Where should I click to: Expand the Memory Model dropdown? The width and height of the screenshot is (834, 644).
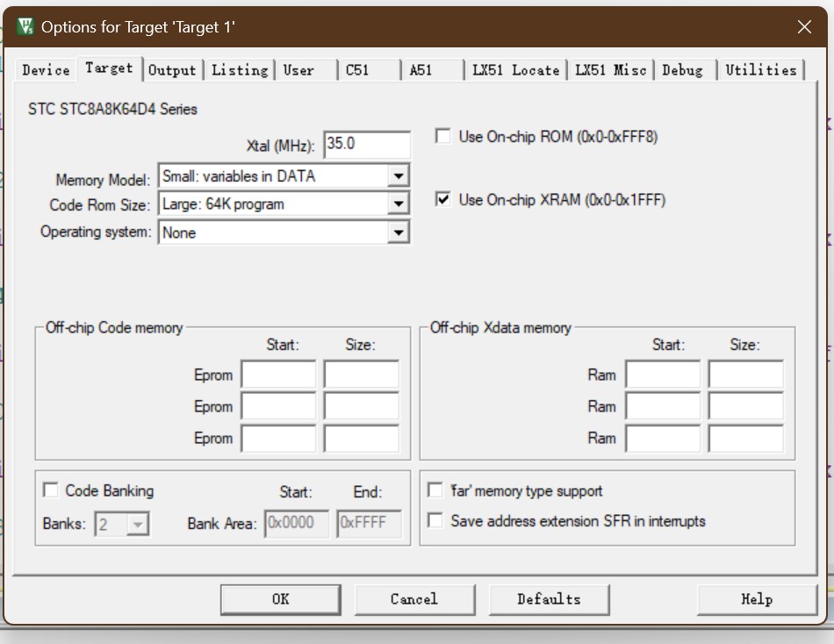click(x=399, y=176)
